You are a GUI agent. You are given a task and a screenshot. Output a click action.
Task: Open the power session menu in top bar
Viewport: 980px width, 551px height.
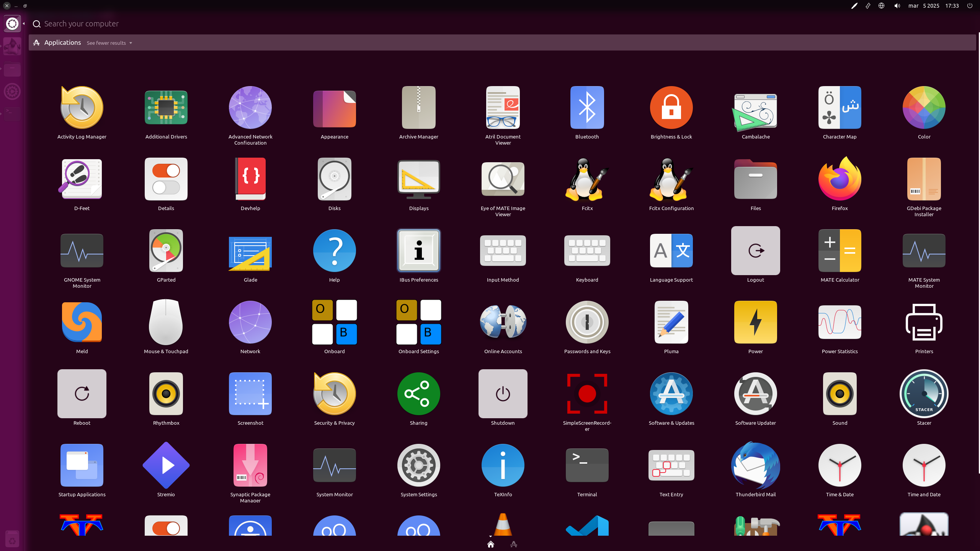(x=970, y=6)
